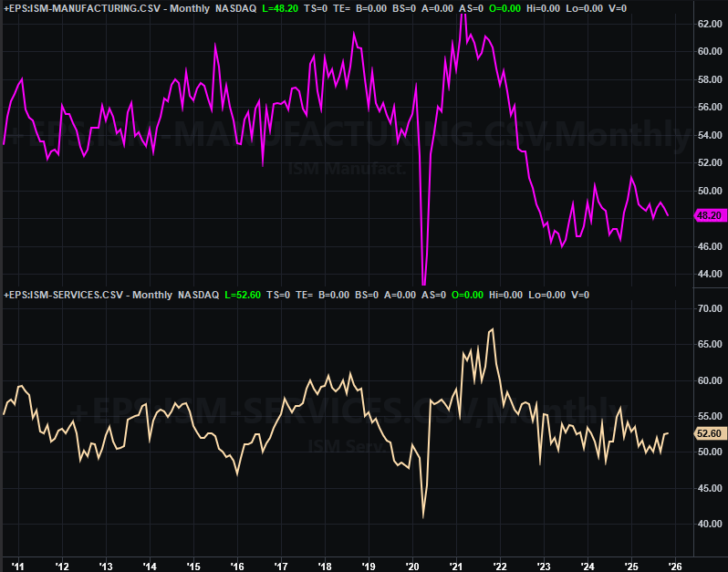Click the 40.00 level on the services price axis
Image resolution: width=728 pixels, height=572 pixels.
710,524
